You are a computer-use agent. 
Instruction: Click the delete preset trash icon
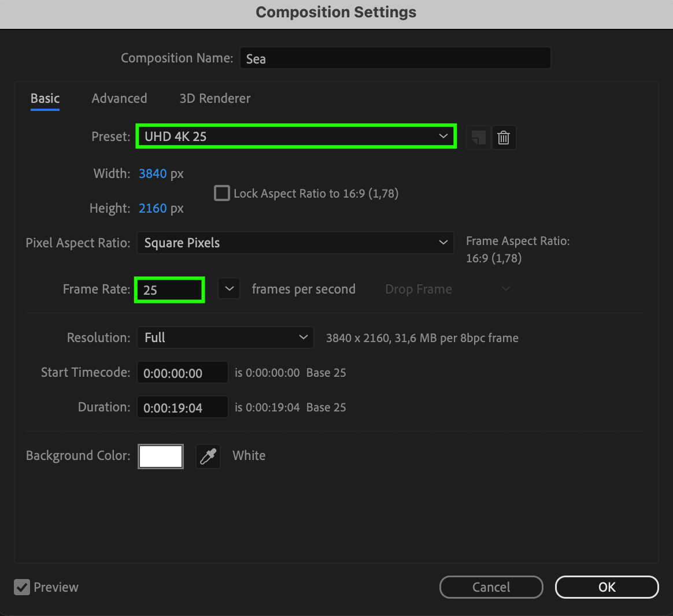[x=504, y=138]
